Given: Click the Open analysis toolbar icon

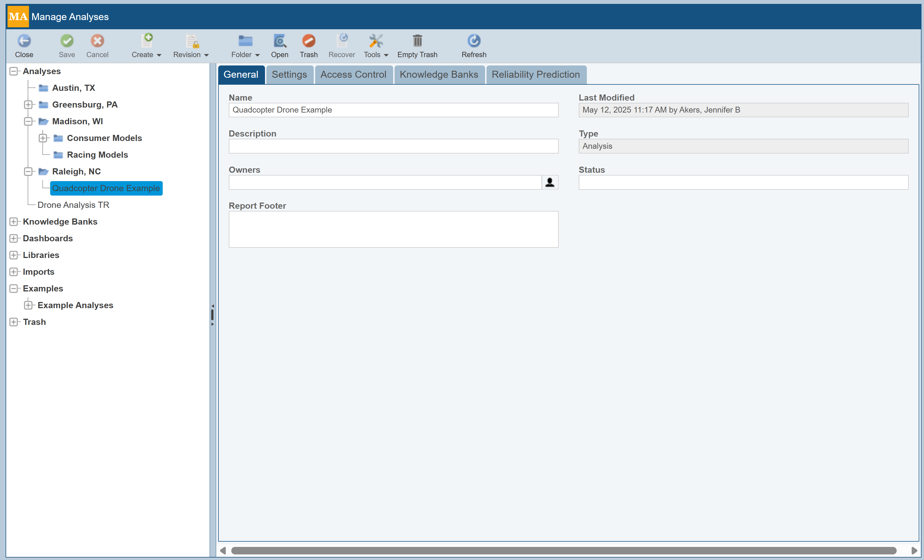Looking at the screenshot, I should coord(279,41).
